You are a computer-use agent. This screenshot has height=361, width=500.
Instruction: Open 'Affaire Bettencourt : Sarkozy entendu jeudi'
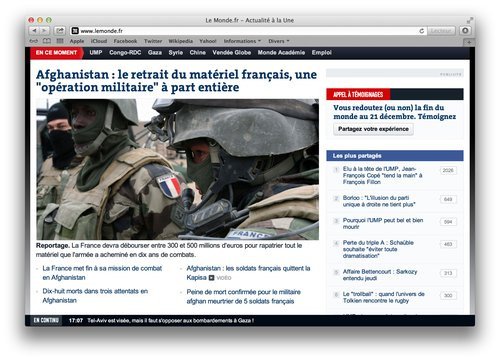(380, 275)
